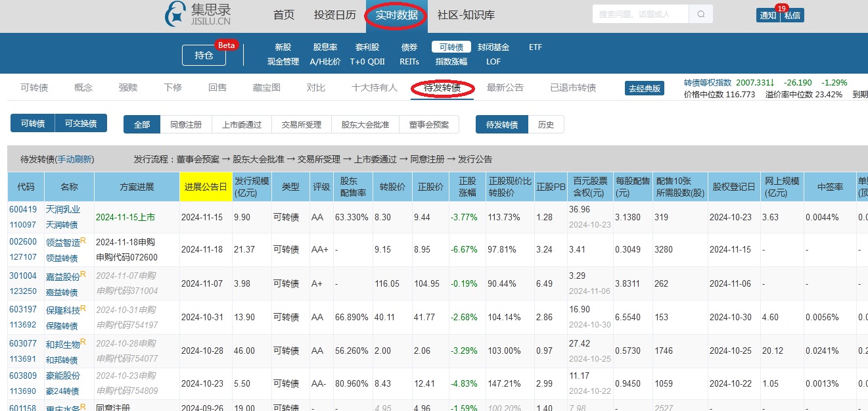Select the 同意注册 stage filter
Viewport: 868px width, 411px height.
click(x=186, y=124)
